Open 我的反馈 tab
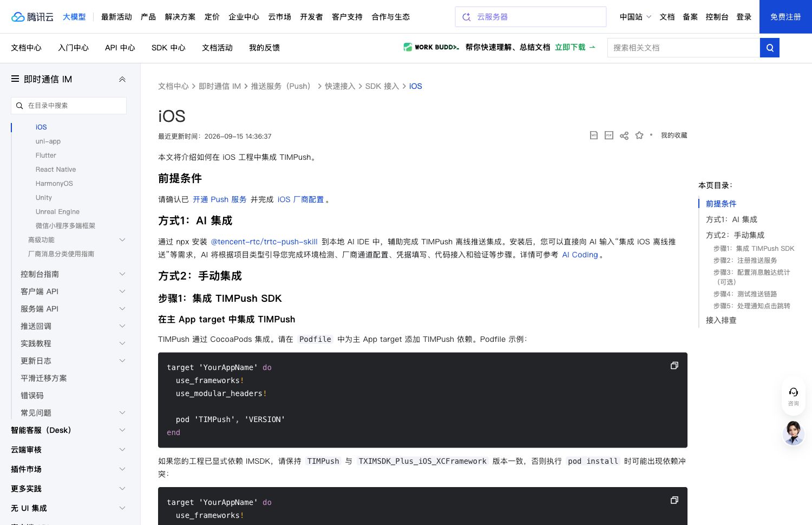The width and height of the screenshot is (812, 525). tap(264, 48)
